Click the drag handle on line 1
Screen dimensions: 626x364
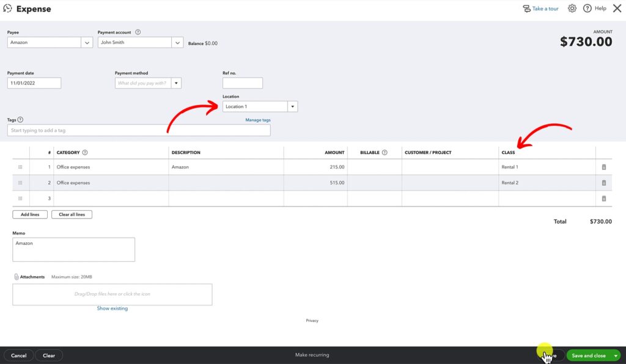click(x=21, y=166)
